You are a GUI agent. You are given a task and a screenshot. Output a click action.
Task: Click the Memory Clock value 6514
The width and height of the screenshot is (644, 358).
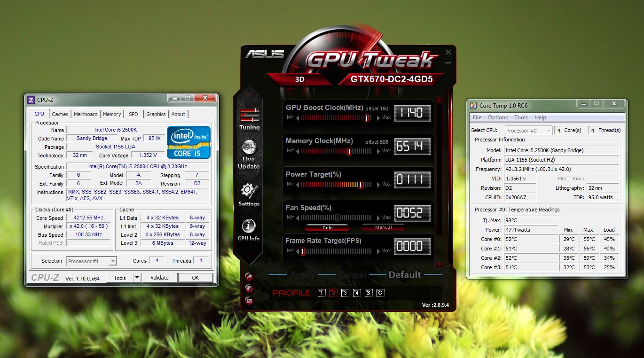(x=412, y=146)
